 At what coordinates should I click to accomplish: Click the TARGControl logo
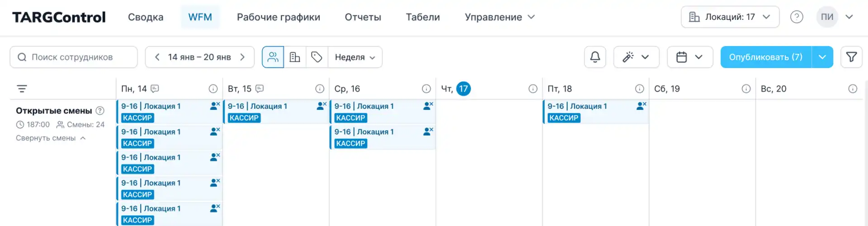pyautogui.click(x=59, y=17)
